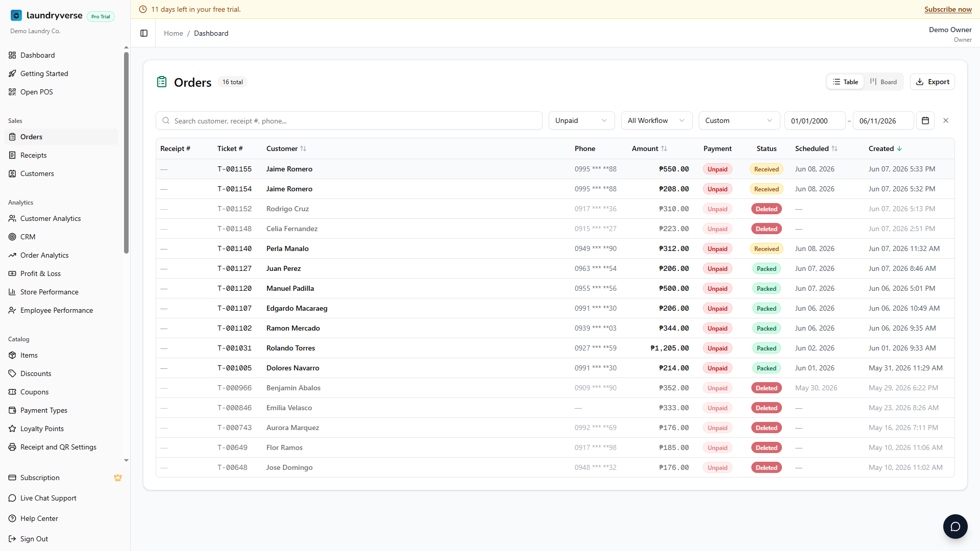Sort by Scheduled column

(816, 148)
